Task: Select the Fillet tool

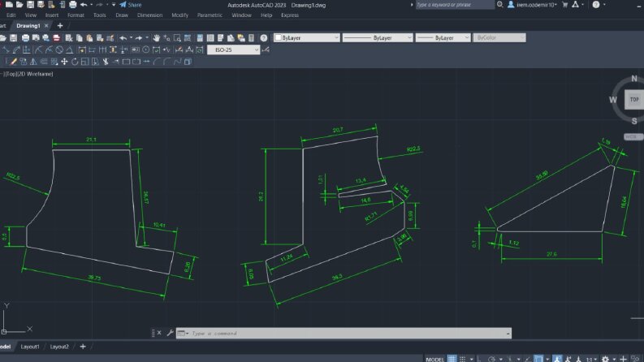Action: (x=167, y=62)
